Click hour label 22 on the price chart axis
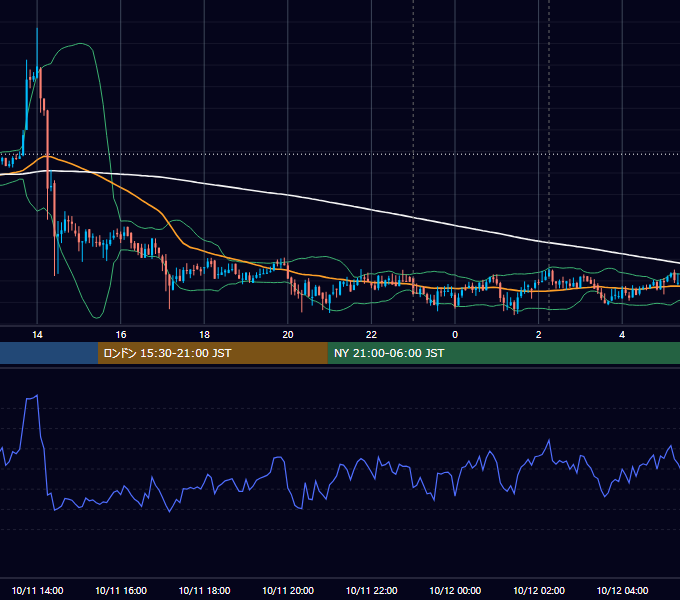680x600 pixels. [x=371, y=335]
